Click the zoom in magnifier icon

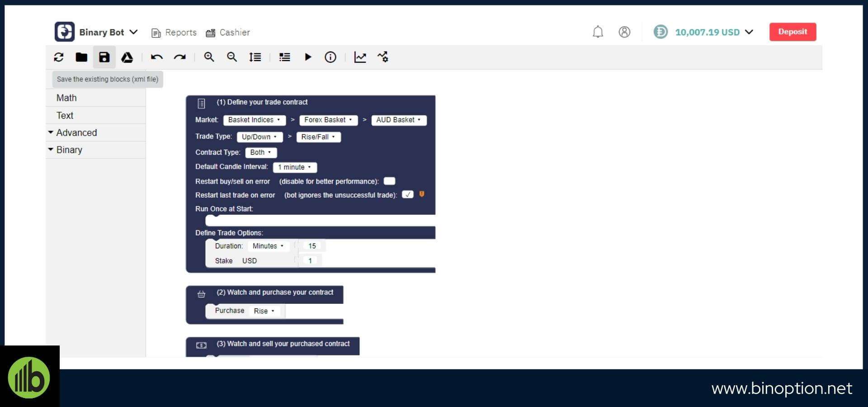(x=209, y=57)
